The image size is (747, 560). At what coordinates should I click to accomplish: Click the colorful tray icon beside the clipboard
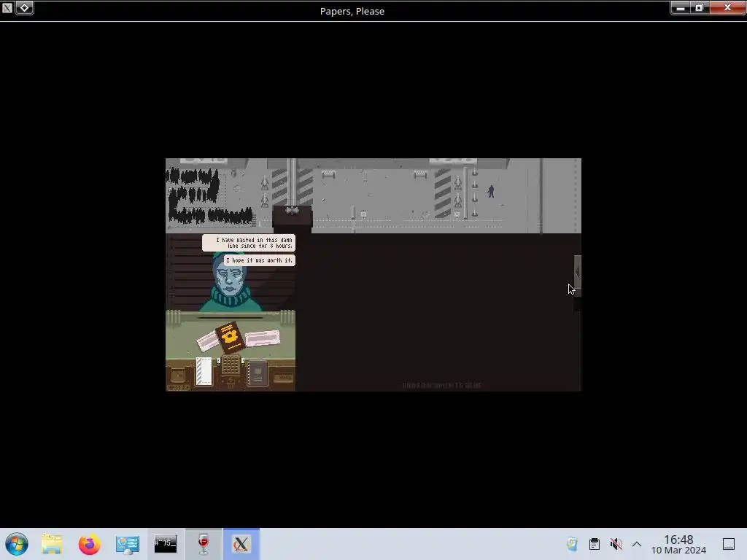[x=572, y=544]
